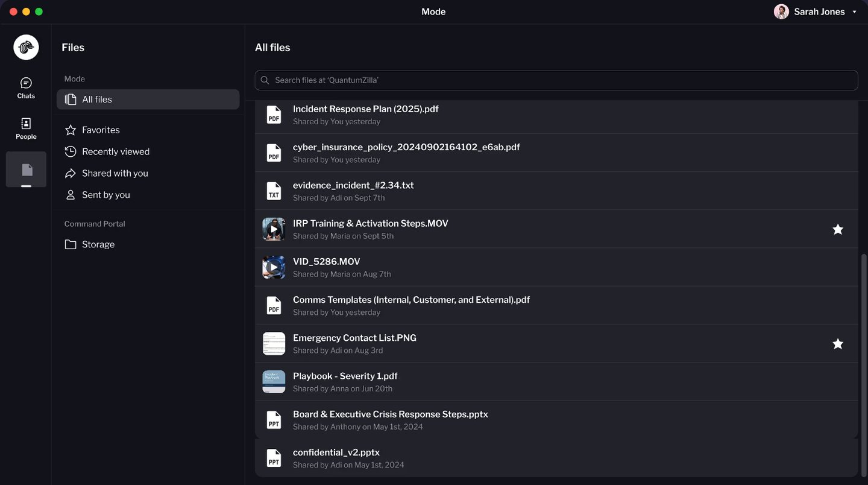
Task: Unfavorite IRP Training & Activation Steps.MOV star
Action: pyautogui.click(x=837, y=229)
